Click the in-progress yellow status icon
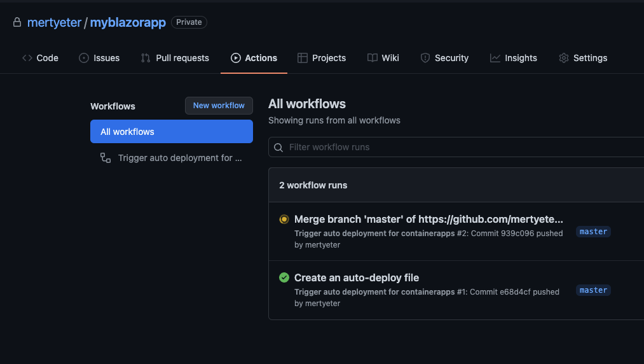This screenshot has height=364, width=644. 284,219
